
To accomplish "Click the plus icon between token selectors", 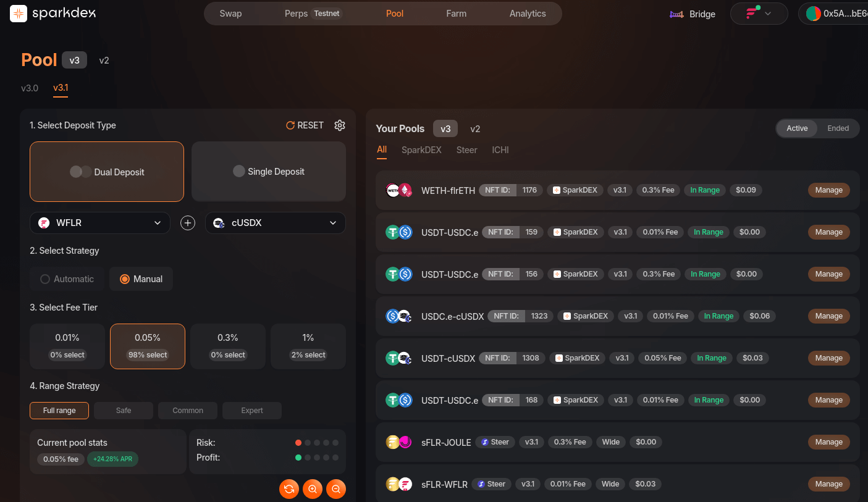I will [188, 222].
